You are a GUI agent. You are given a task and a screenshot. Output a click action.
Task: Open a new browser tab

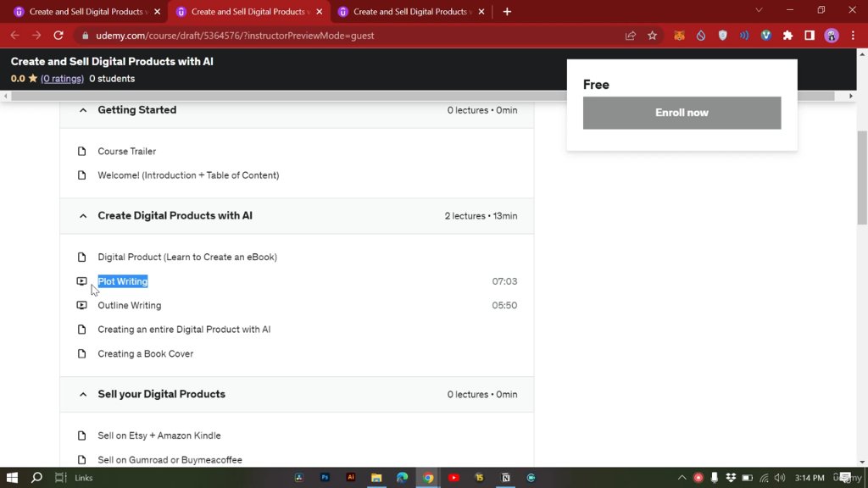pos(507,12)
